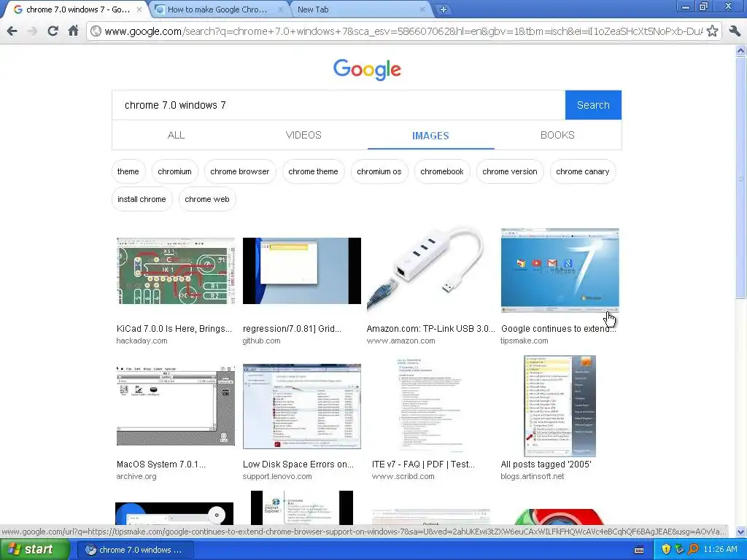Click the blue Search button
747x560 pixels.
click(593, 105)
